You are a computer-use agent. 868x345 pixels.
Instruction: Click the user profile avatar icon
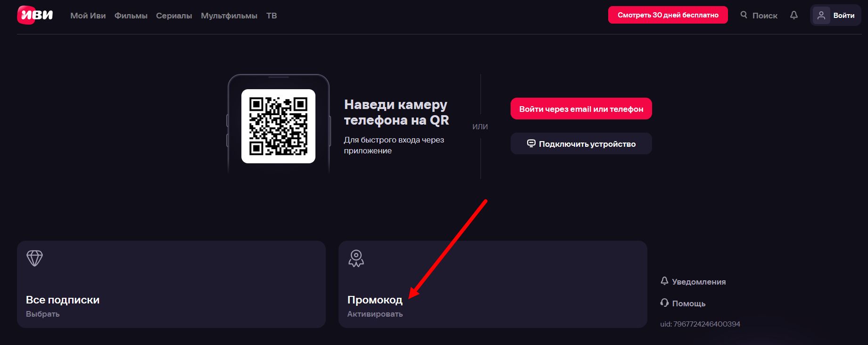821,16
